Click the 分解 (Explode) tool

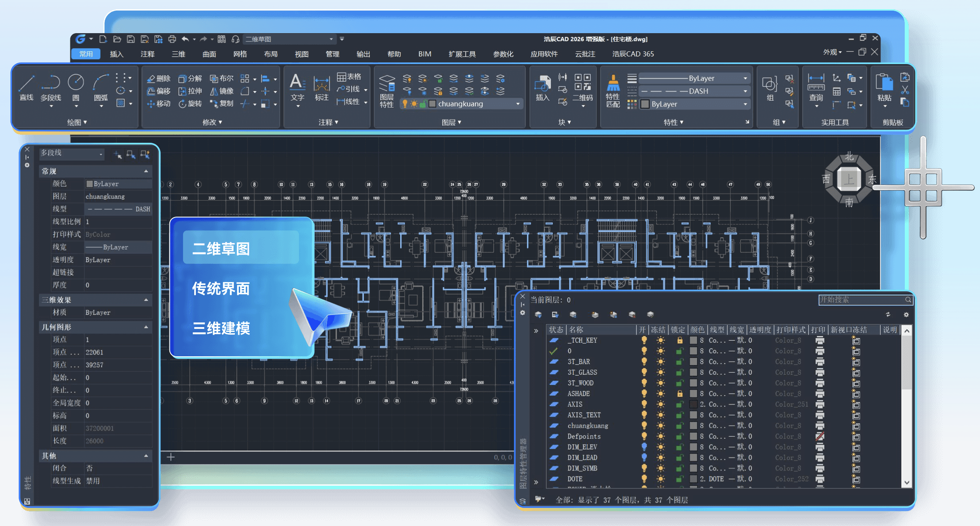190,78
